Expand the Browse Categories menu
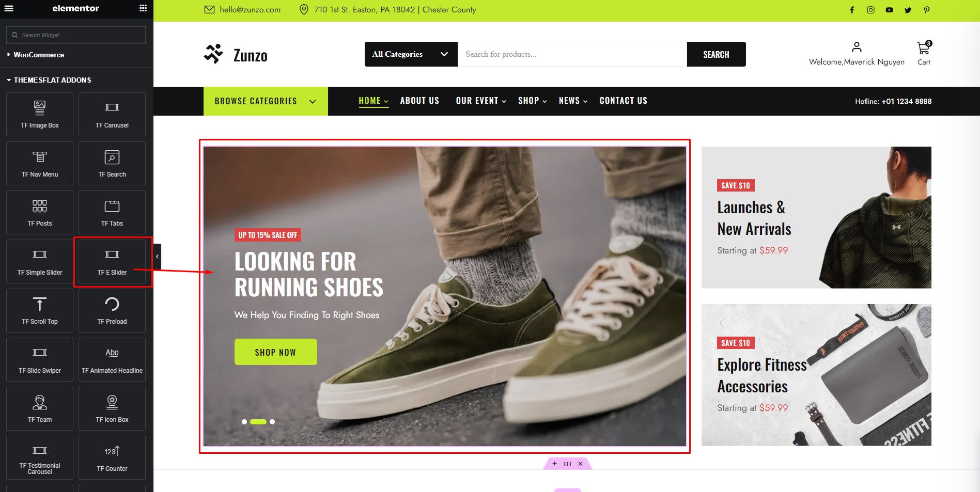This screenshot has width=980, height=492. pos(266,101)
